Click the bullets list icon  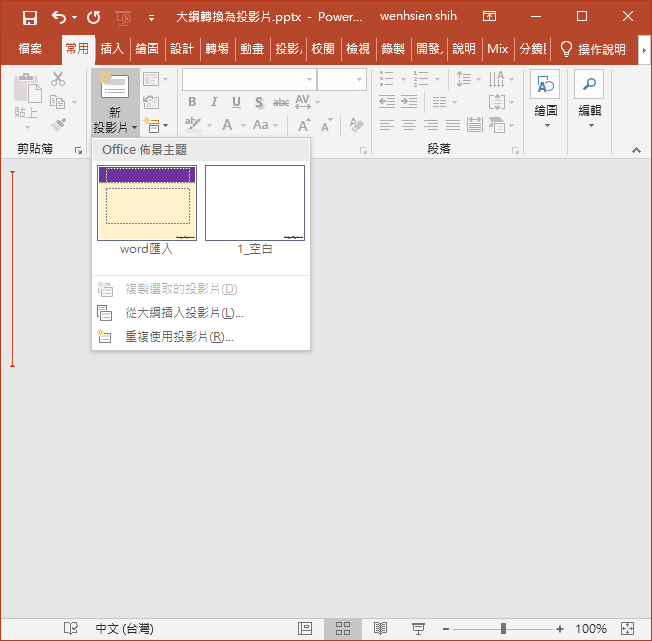(387, 79)
